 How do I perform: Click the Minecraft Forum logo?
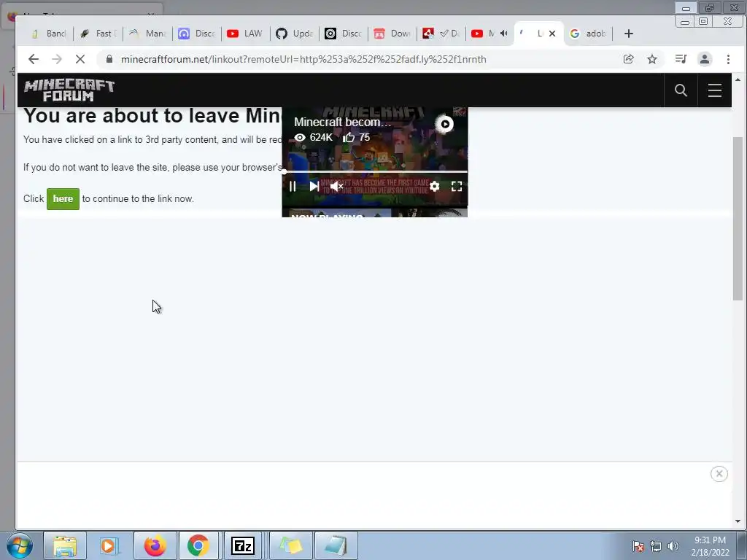pos(69,90)
